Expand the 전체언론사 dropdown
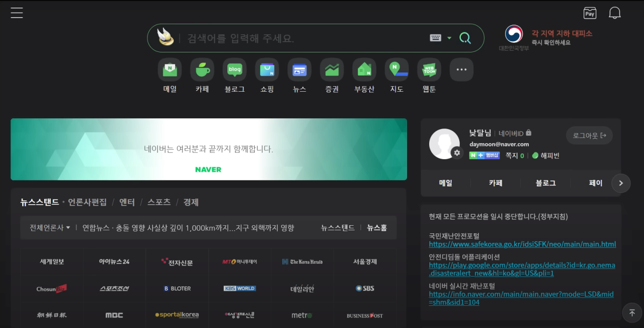The width and height of the screenshot is (644, 328). click(x=50, y=228)
